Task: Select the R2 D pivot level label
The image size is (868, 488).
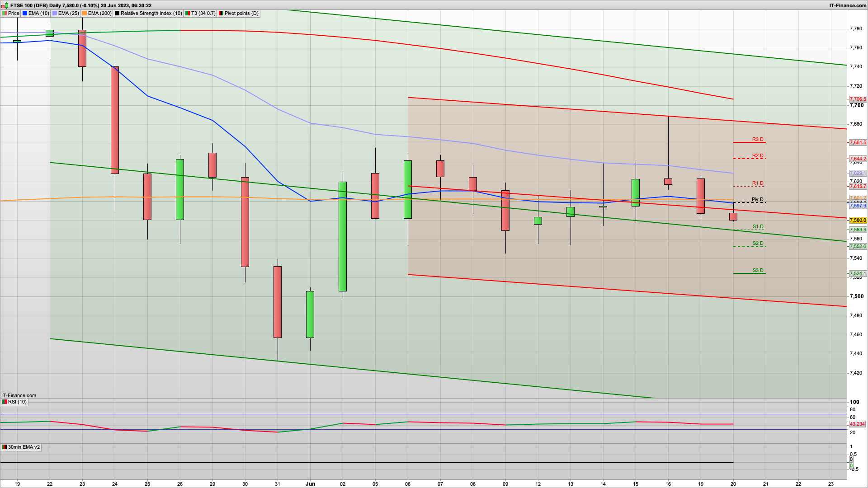Action: (758, 155)
